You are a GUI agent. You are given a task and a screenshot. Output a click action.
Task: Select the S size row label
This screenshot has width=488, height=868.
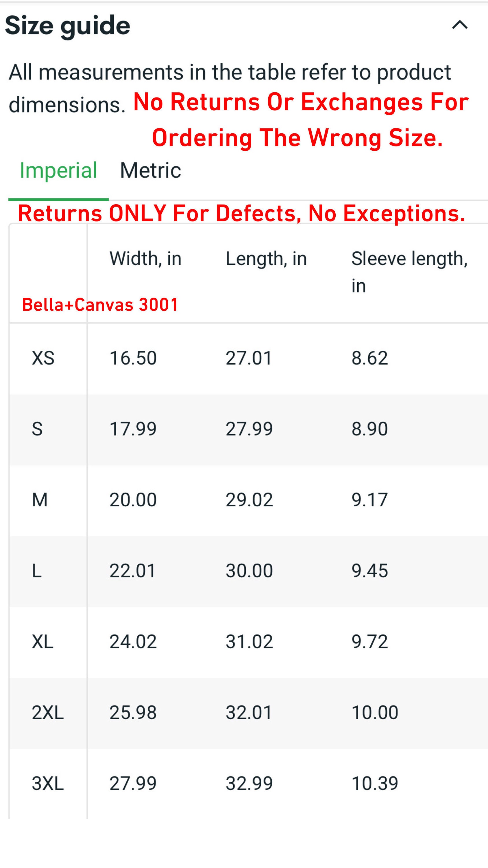(x=37, y=429)
